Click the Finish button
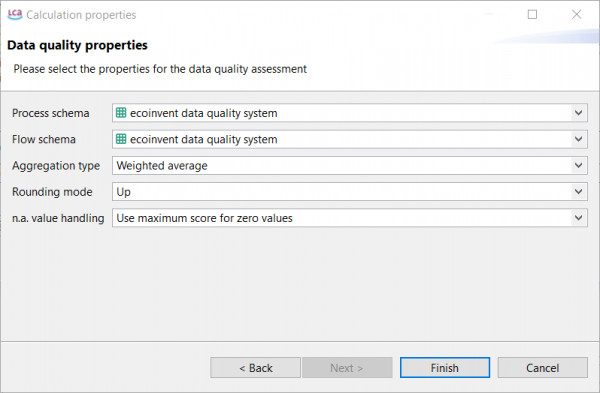600x393 pixels. (x=445, y=368)
